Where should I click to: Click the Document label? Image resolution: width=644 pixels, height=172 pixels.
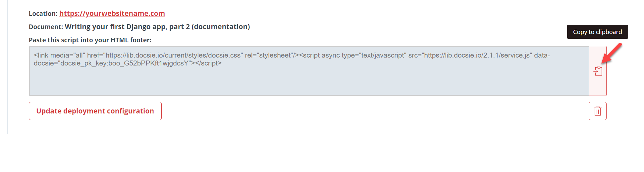(46, 27)
